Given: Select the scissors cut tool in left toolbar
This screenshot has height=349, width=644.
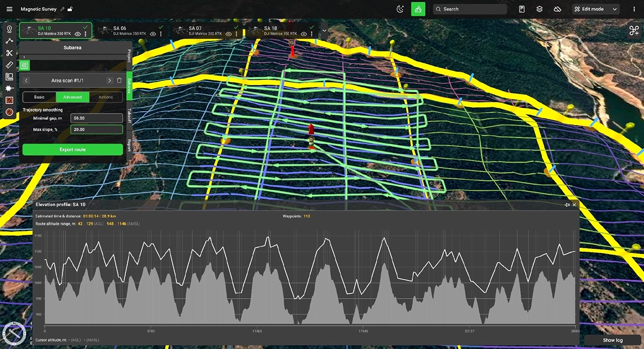Looking at the screenshot, I should [x=9, y=53].
